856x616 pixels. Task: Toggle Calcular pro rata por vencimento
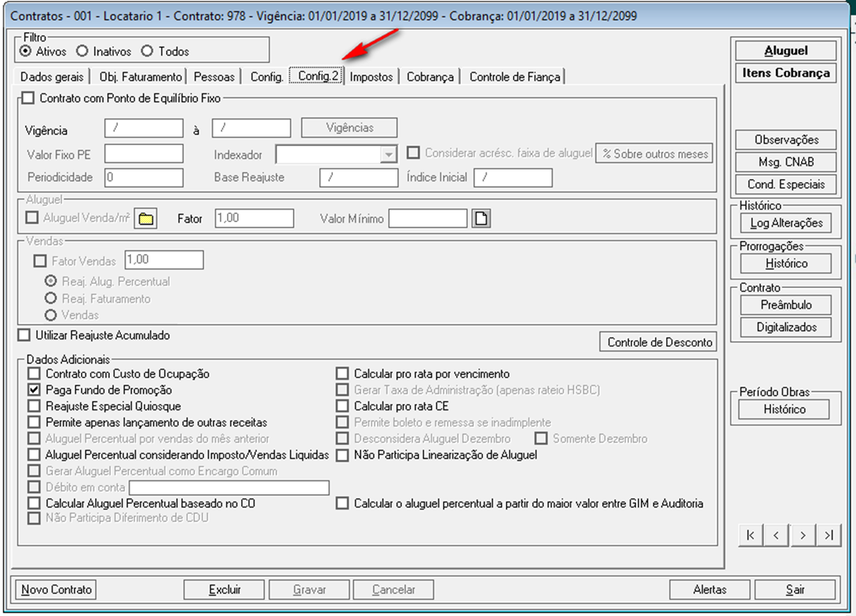(342, 374)
